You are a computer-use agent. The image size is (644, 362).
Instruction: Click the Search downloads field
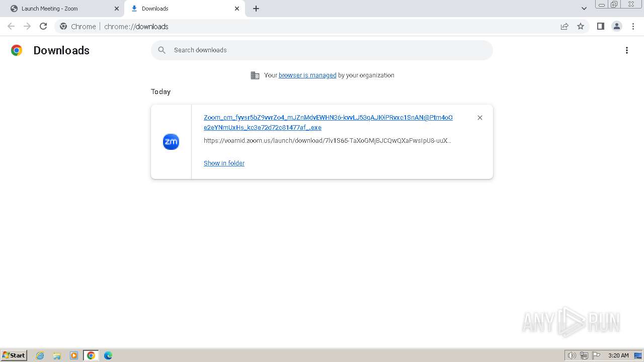point(322,50)
